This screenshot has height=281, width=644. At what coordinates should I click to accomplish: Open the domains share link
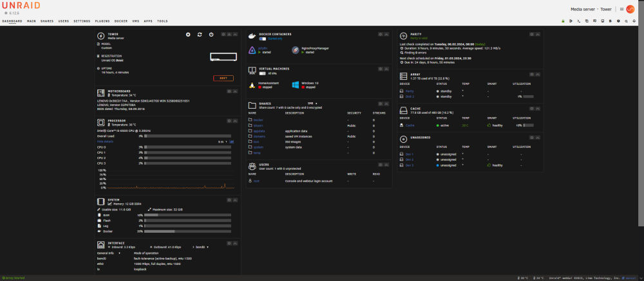[x=260, y=136]
